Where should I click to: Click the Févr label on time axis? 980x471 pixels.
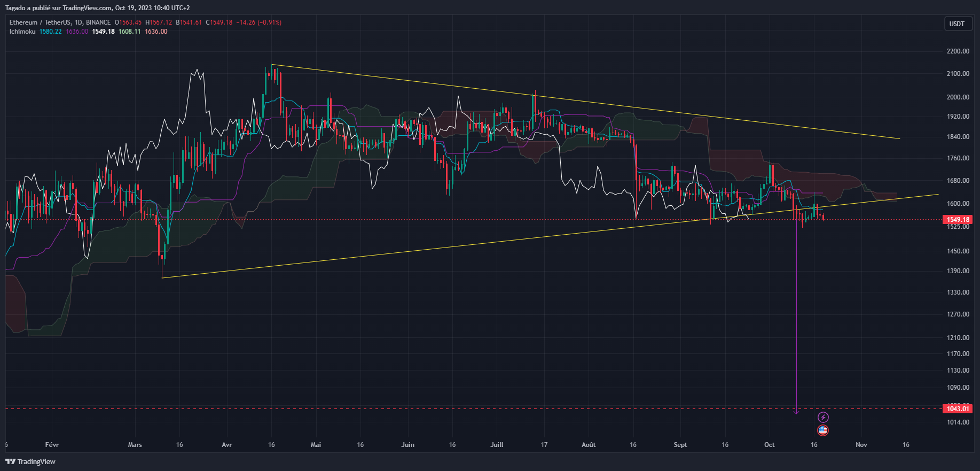(52, 445)
